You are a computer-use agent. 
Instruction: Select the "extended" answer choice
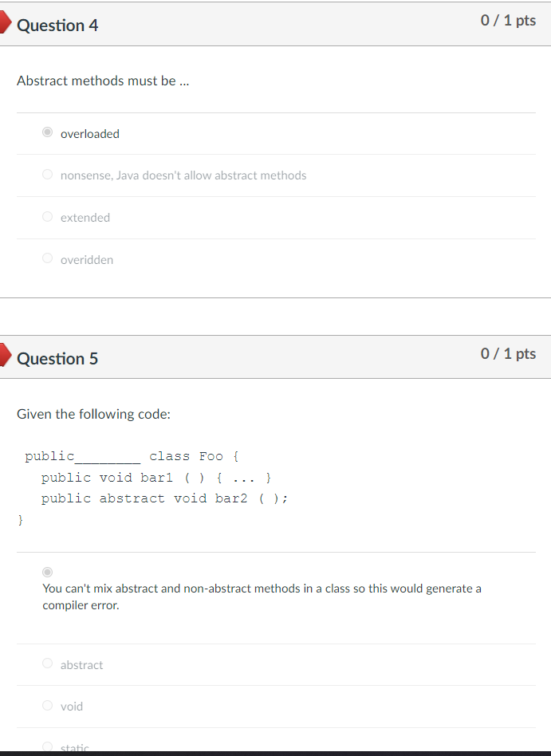47,216
